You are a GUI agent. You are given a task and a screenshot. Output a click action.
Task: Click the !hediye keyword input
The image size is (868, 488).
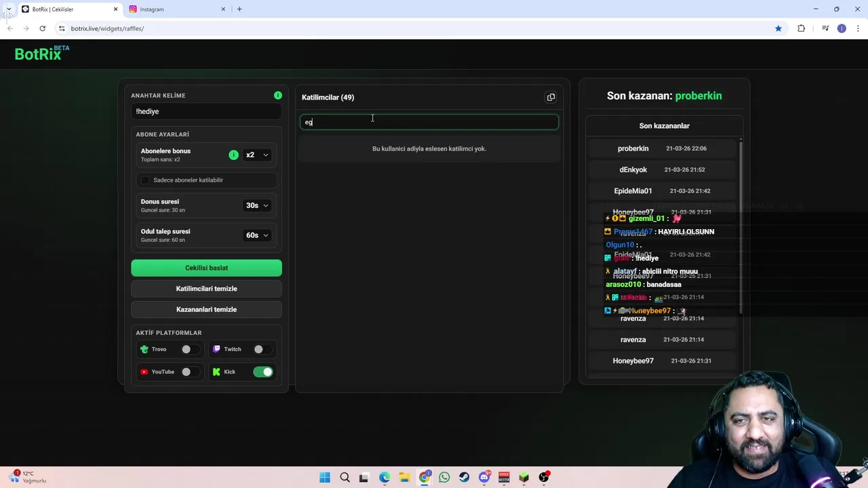coord(206,112)
